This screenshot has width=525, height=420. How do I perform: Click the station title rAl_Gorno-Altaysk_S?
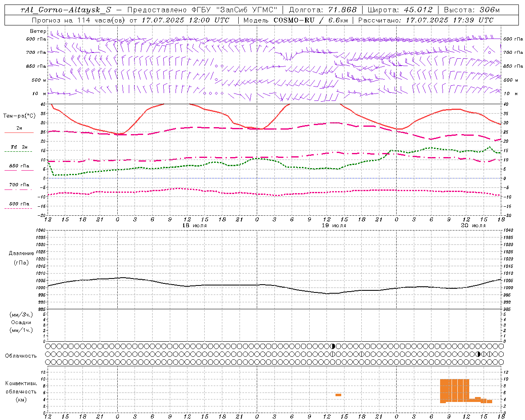tap(66, 10)
